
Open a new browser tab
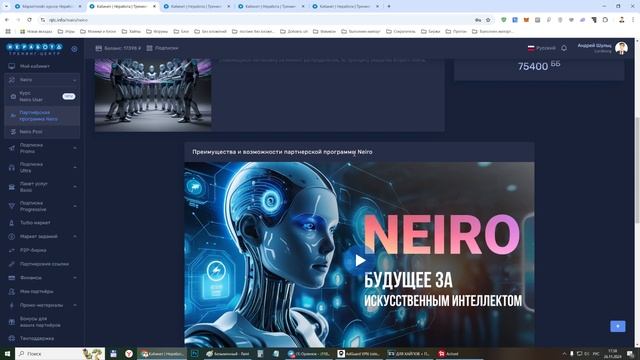389,7
